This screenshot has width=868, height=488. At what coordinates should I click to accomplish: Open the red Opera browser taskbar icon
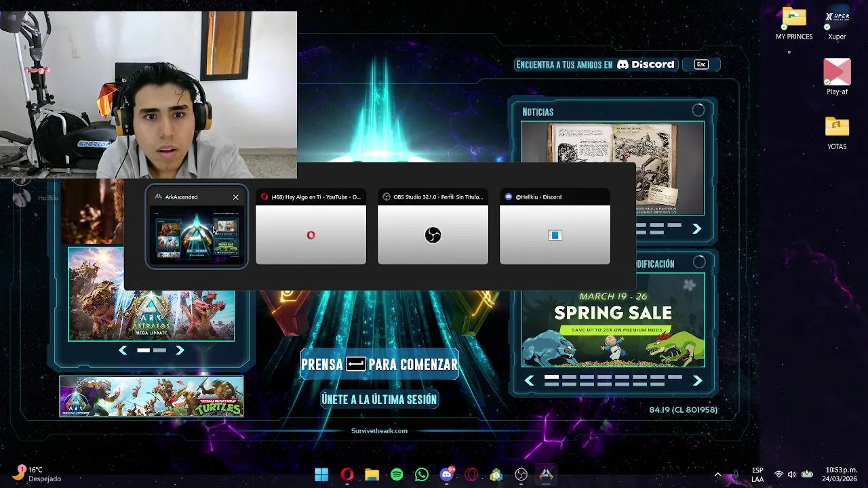[347, 474]
